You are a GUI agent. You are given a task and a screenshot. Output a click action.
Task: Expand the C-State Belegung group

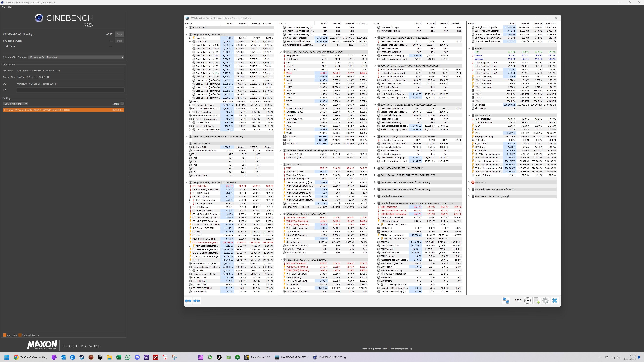pos(187,137)
